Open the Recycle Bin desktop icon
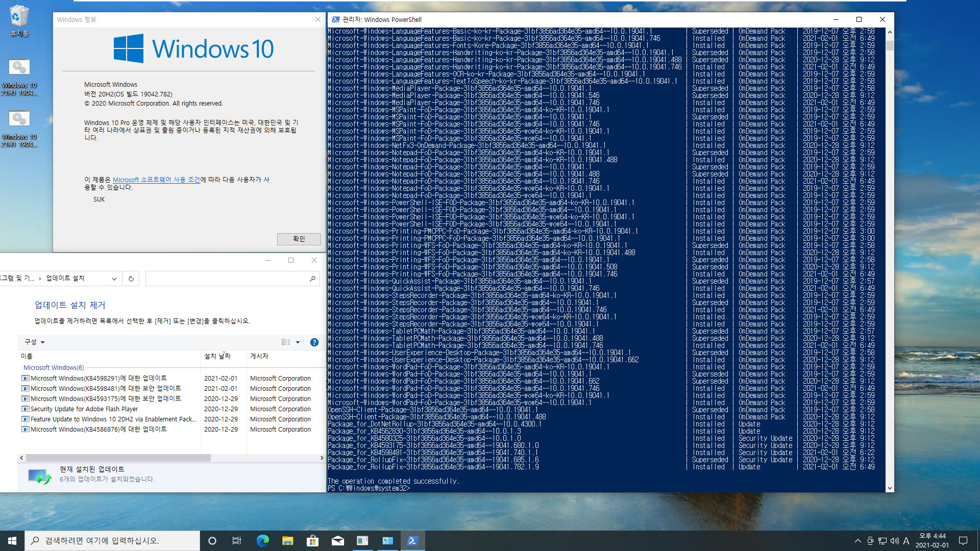 19,21
